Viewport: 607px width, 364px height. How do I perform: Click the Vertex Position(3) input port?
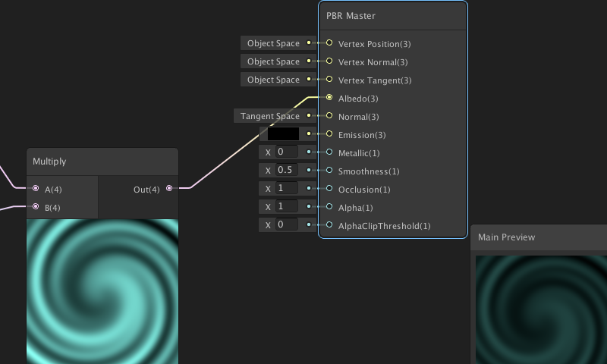(x=329, y=42)
